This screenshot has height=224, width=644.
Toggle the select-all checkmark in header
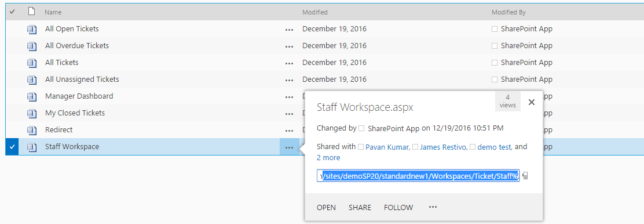tap(12, 12)
